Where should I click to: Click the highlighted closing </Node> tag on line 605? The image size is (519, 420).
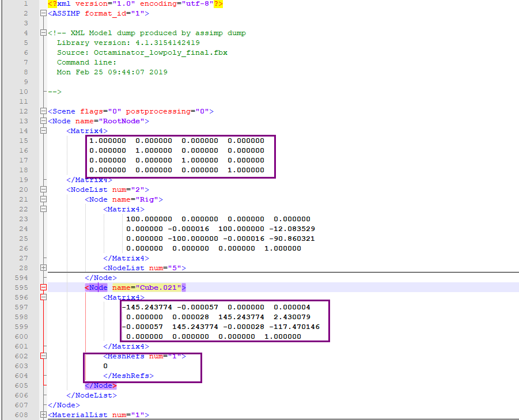click(x=101, y=385)
